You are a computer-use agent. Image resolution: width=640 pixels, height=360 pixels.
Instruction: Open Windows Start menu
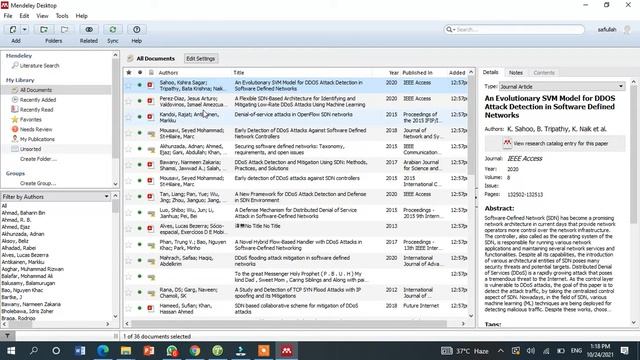click(x=11, y=351)
